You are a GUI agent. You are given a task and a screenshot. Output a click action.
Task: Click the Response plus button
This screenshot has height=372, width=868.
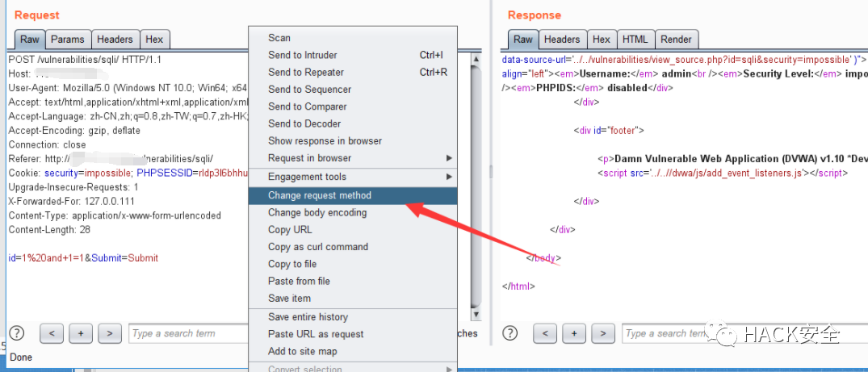[574, 333]
